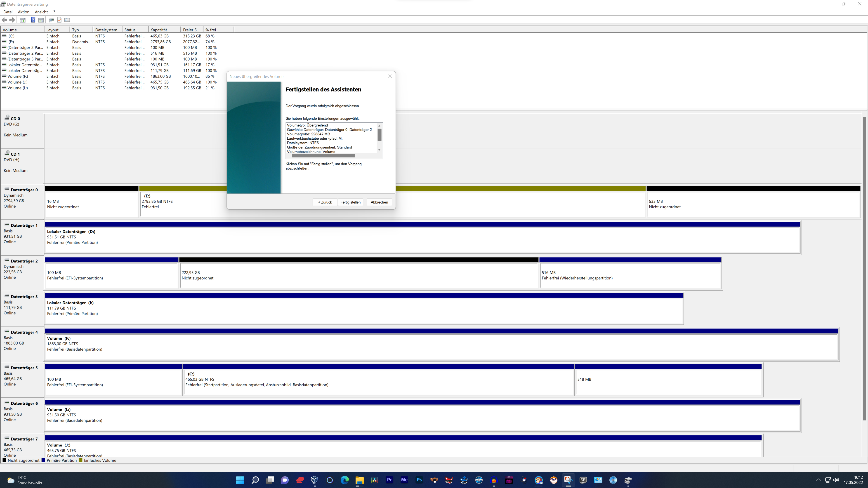
Task: Toggle action pane toolbar icon
Action: 41,20
